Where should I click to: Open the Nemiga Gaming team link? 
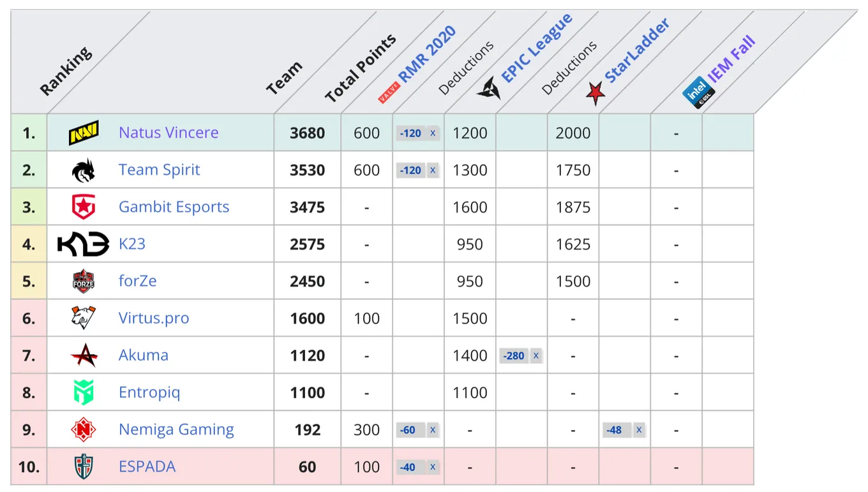coord(176,429)
